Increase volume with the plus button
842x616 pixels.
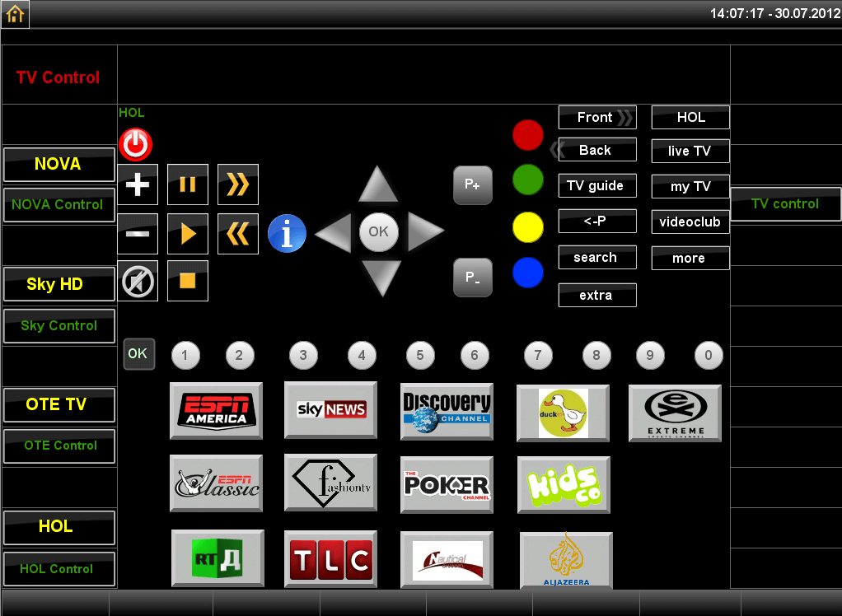pyautogui.click(x=138, y=184)
